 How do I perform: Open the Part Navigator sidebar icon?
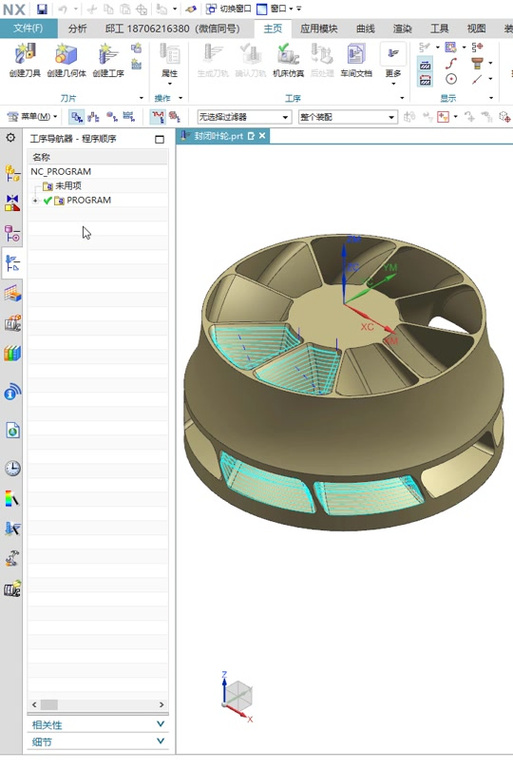click(12, 233)
